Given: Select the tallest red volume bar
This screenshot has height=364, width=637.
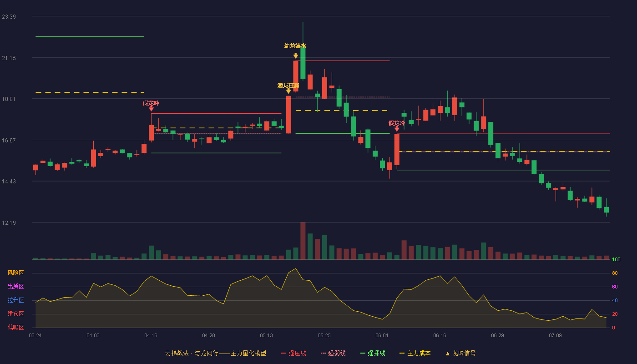Looking at the screenshot, I should tap(303, 241).
